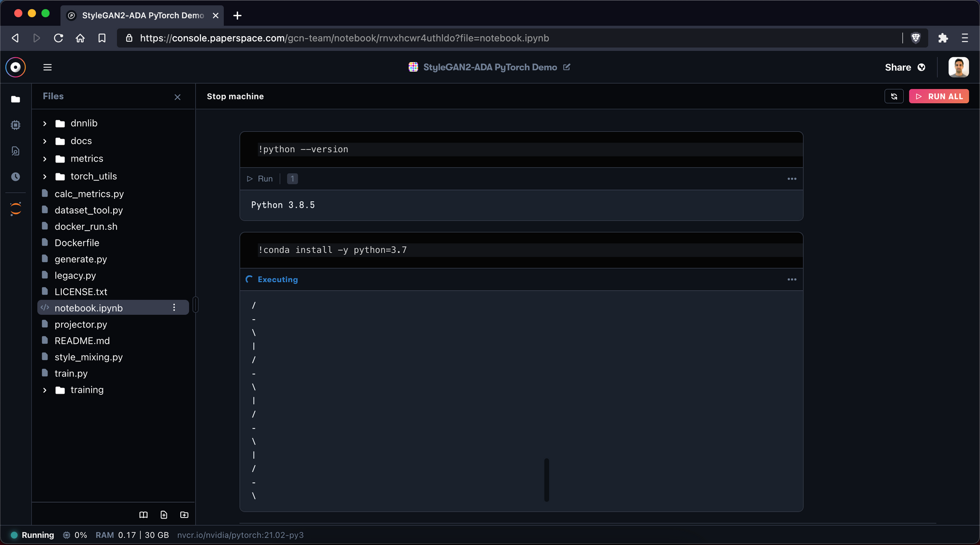The height and width of the screenshot is (545, 980).
Task: Open train.py from the file list
Action: pos(71,374)
